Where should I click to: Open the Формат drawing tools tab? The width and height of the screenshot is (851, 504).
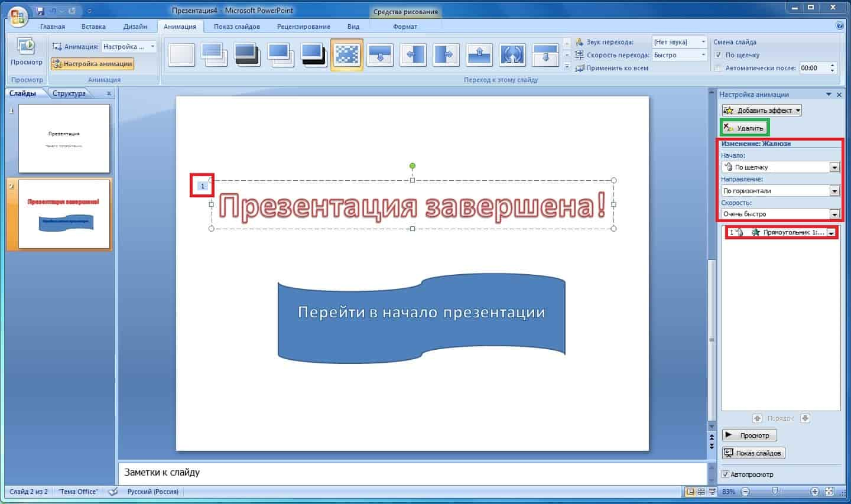point(405,27)
